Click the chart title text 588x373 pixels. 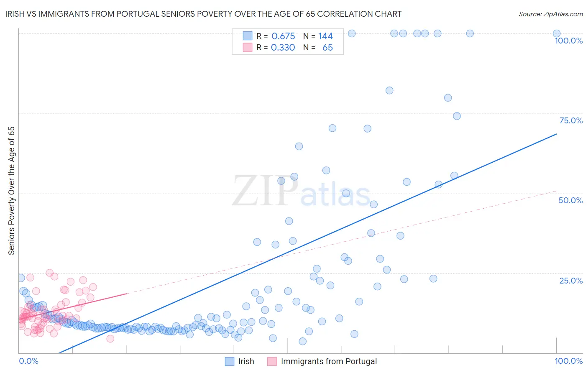(x=203, y=14)
